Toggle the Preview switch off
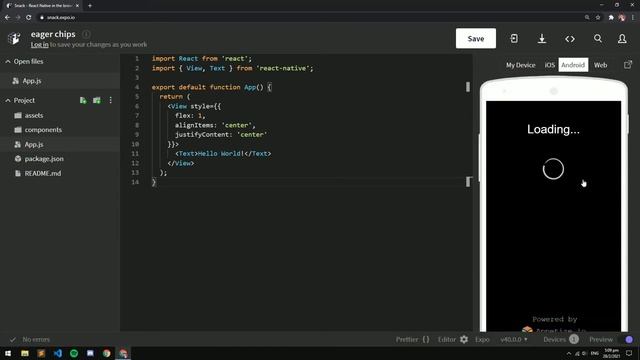The width and height of the screenshot is (640, 360). (626, 339)
